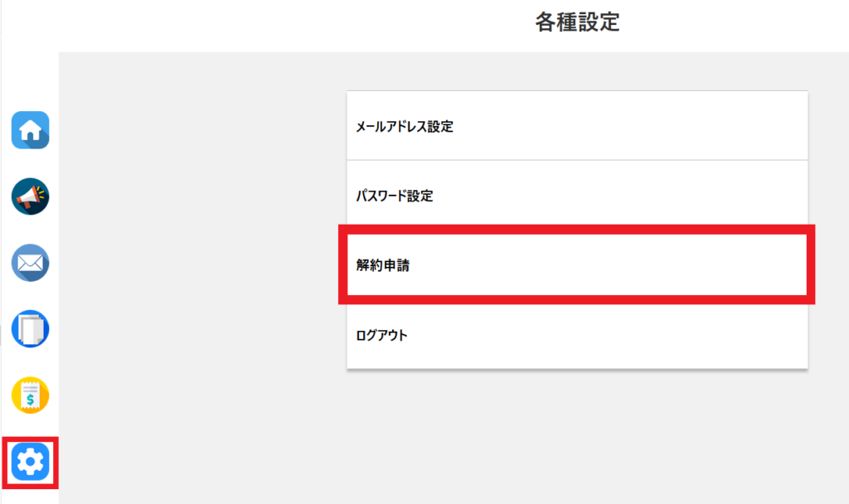Screen dimensions: 849x504
Task: Click the 各種設定 page heading
Action: click(x=577, y=22)
